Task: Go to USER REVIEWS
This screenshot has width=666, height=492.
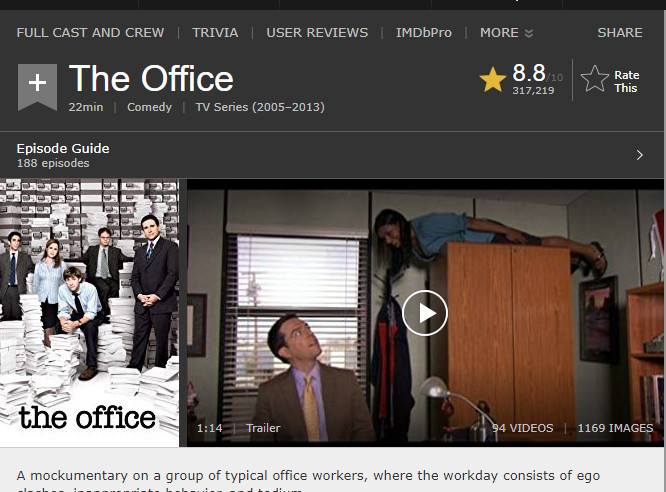Action: click(x=317, y=33)
